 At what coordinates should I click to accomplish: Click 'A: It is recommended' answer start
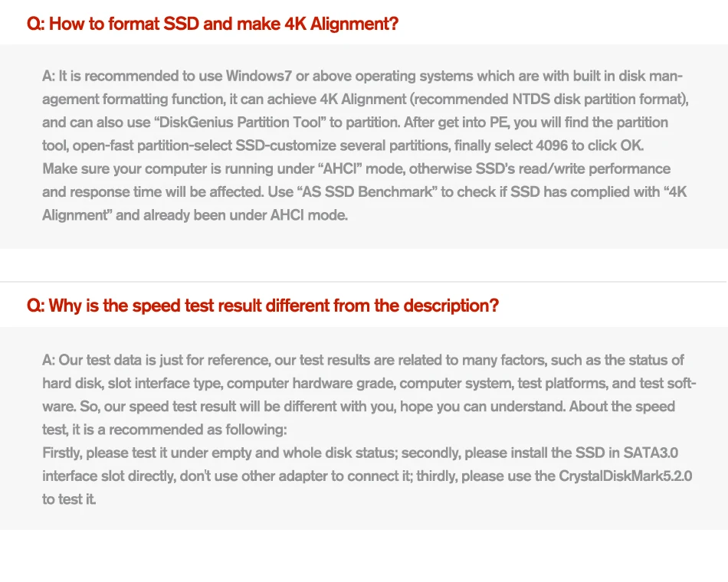[x=112, y=76]
